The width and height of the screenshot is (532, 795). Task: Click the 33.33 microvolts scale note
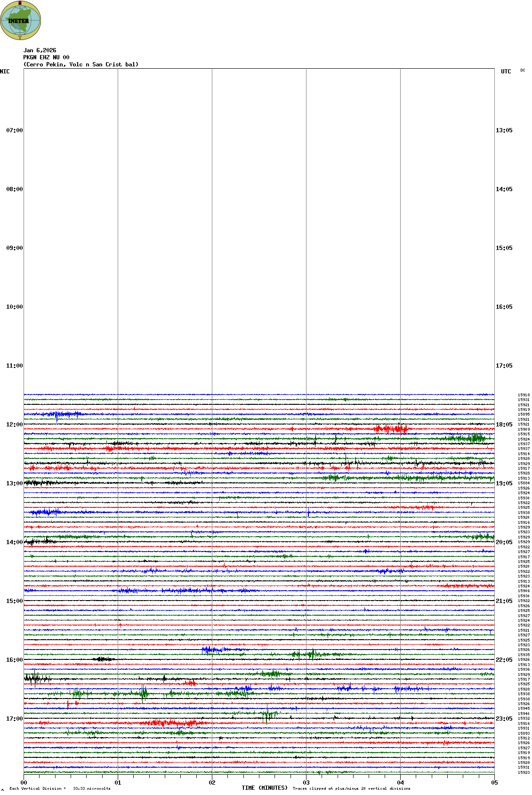pos(91,788)
